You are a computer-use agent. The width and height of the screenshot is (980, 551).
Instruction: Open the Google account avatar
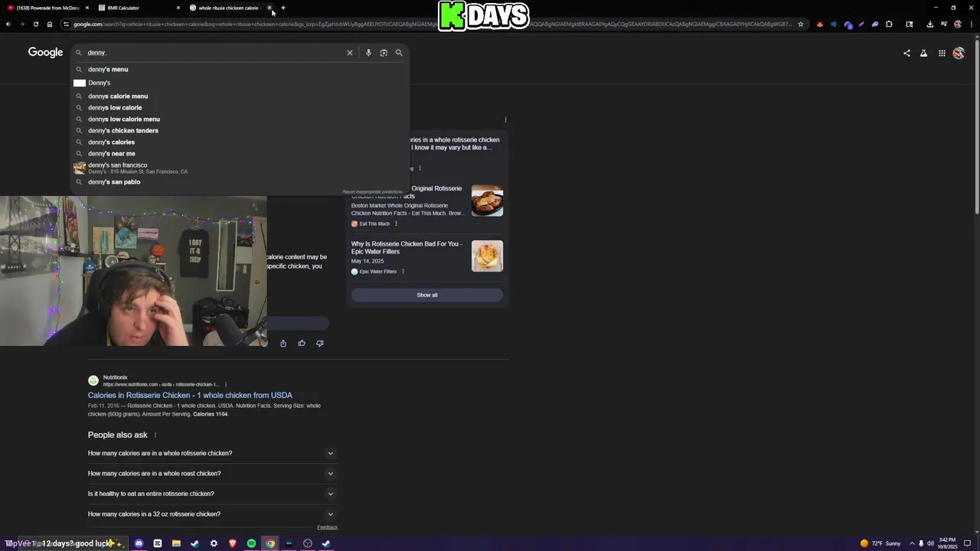click(x=959, y=53)
